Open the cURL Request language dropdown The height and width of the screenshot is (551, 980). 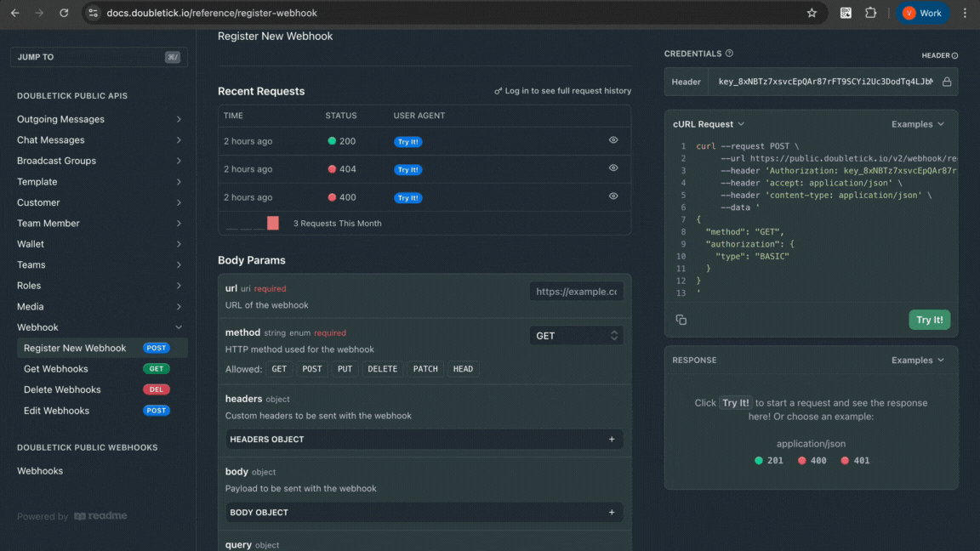pos(709,124)
